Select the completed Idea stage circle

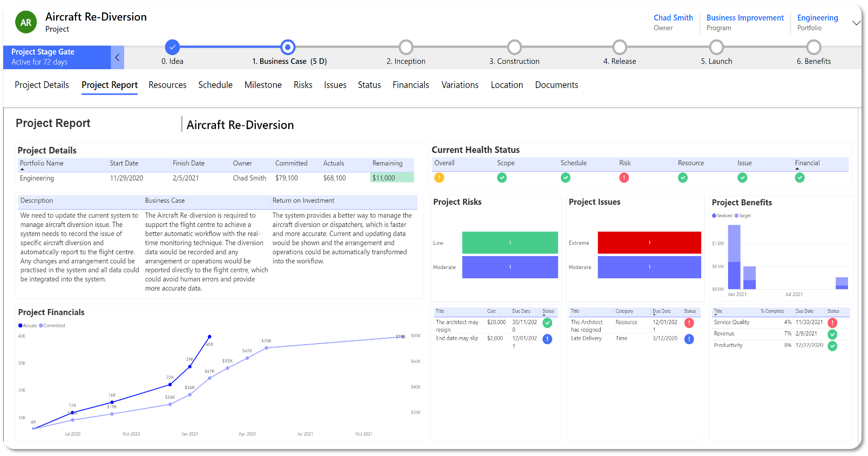click(x=172, y=48)
